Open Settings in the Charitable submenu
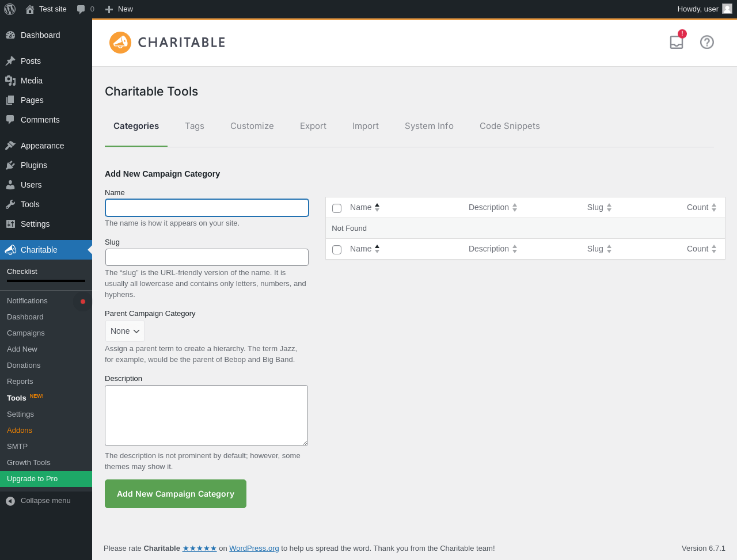The image size is (737, 560). (x=20, y=414)
